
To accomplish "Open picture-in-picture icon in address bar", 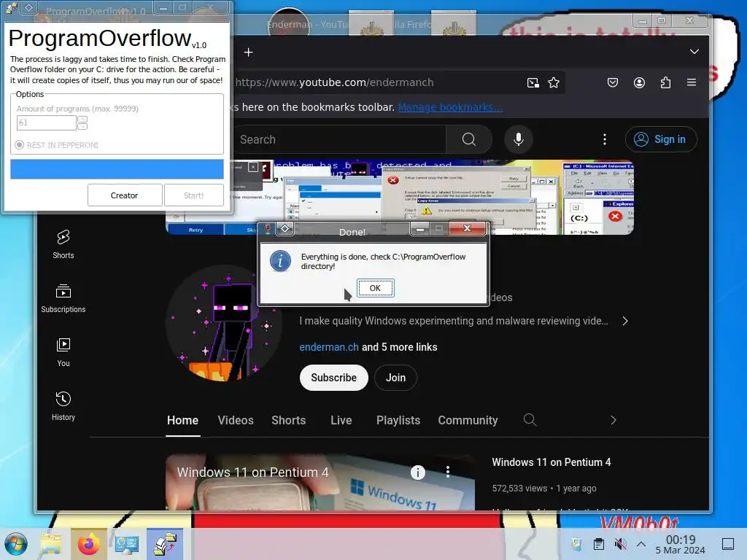I will [x=533, y=83].
